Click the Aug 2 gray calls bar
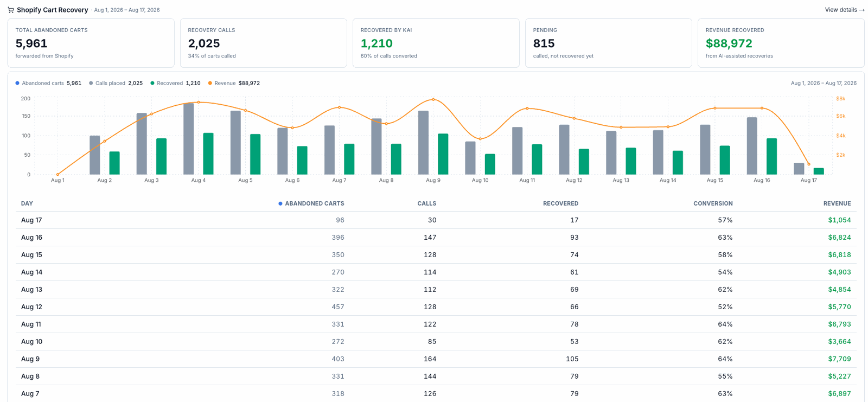Screen dimensions: 868x402 95,155
